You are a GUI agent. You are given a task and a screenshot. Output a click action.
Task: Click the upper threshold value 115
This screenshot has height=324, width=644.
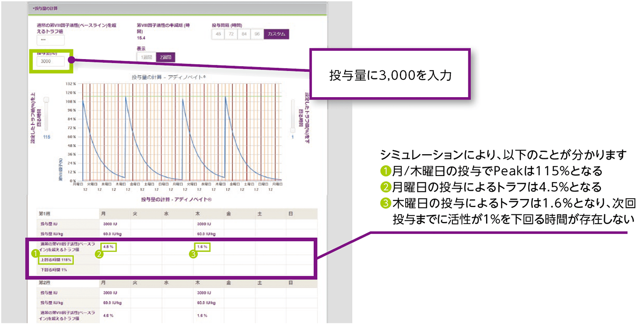pos(47,137)
